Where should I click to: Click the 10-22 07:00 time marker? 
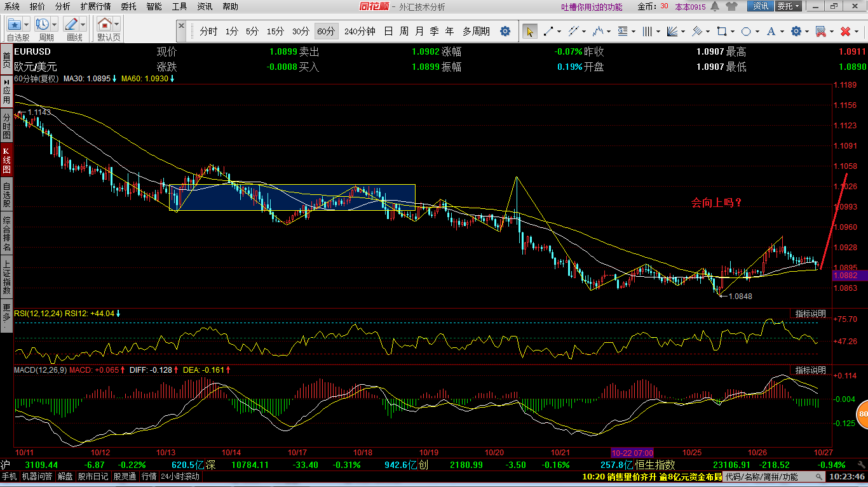[632, 453]
